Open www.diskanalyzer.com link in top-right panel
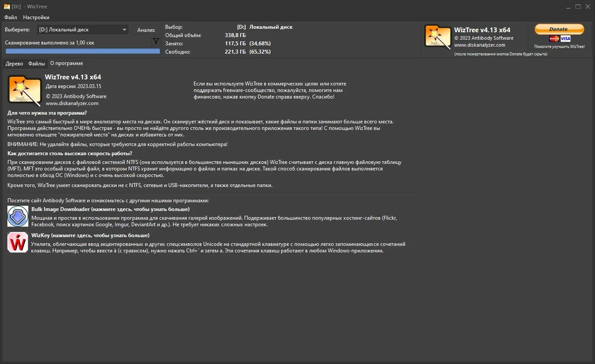 pos(479,45)
